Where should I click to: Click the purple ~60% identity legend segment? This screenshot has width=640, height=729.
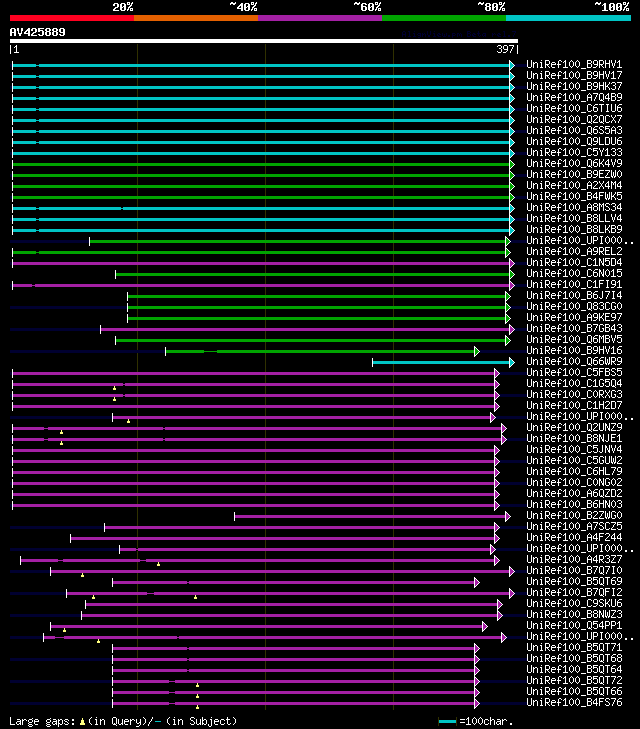(320, 18)
